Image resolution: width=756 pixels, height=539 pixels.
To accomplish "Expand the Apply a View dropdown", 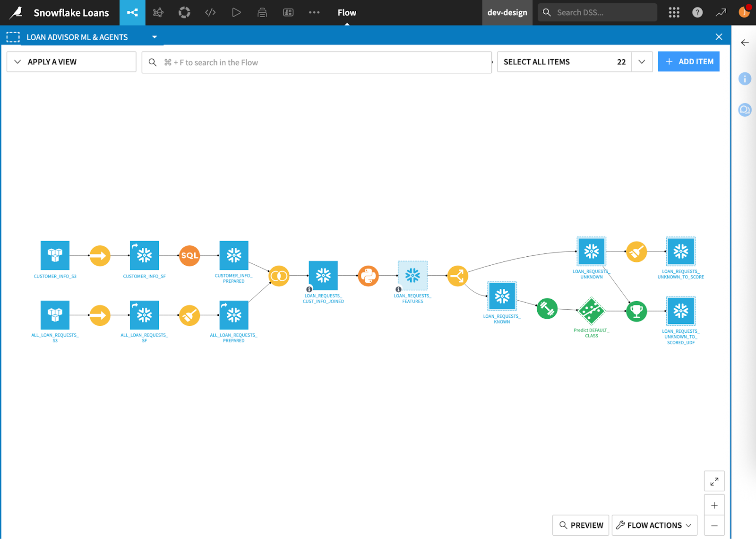I will (x=71, y=62).
